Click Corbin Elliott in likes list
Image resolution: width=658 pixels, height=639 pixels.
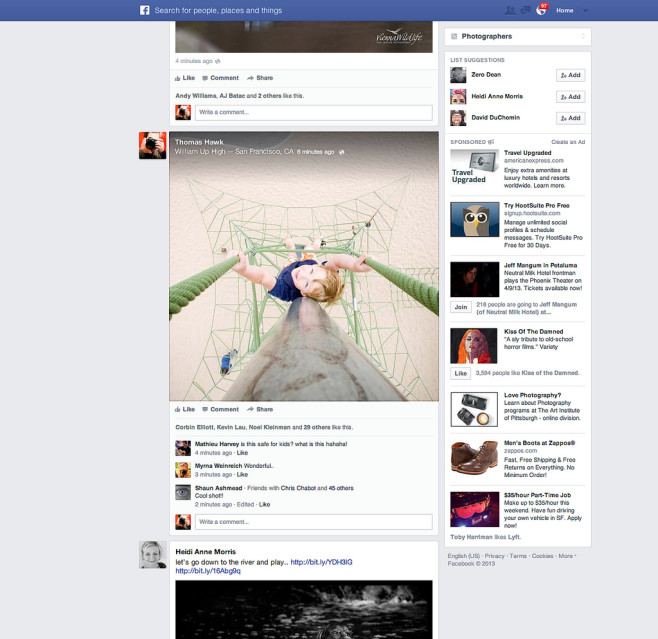click(194, 427)
